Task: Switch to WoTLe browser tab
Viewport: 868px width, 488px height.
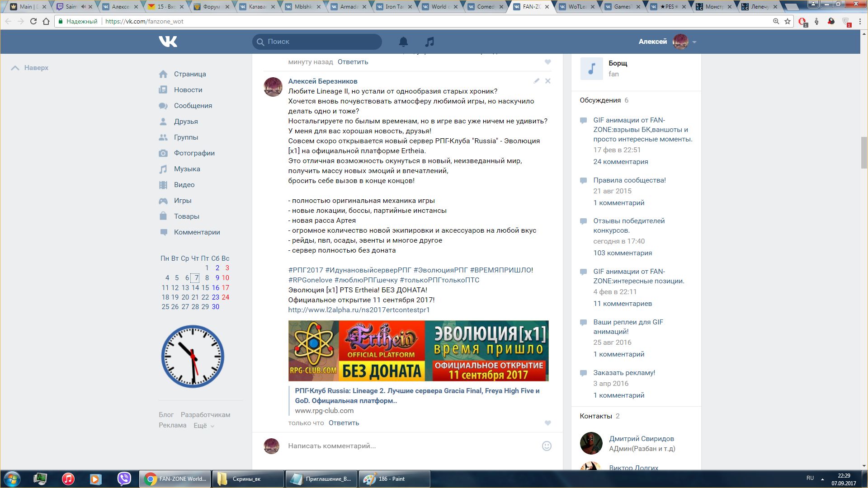Action: tap(578, 7)
